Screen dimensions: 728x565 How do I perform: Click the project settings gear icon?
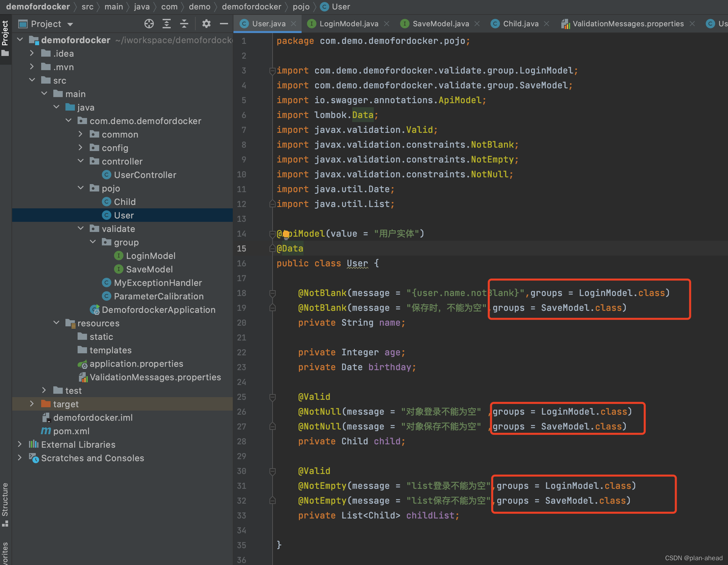coord(206,24)
